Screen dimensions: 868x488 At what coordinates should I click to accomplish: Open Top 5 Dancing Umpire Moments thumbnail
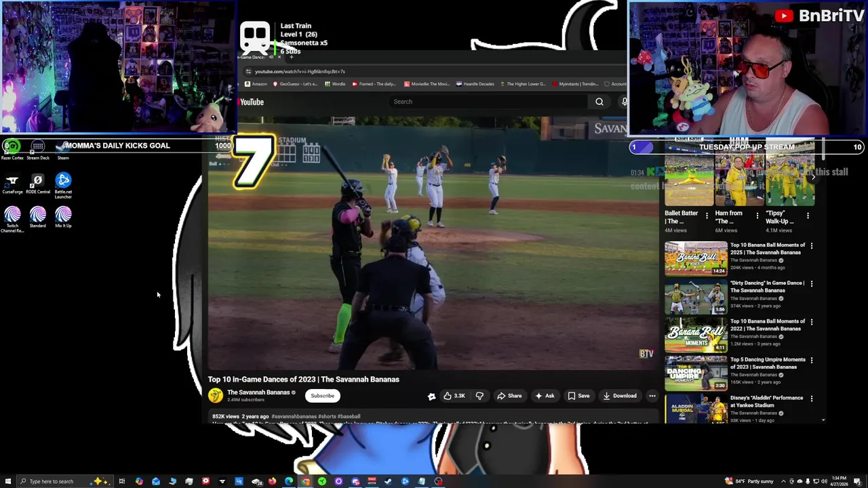696,373
